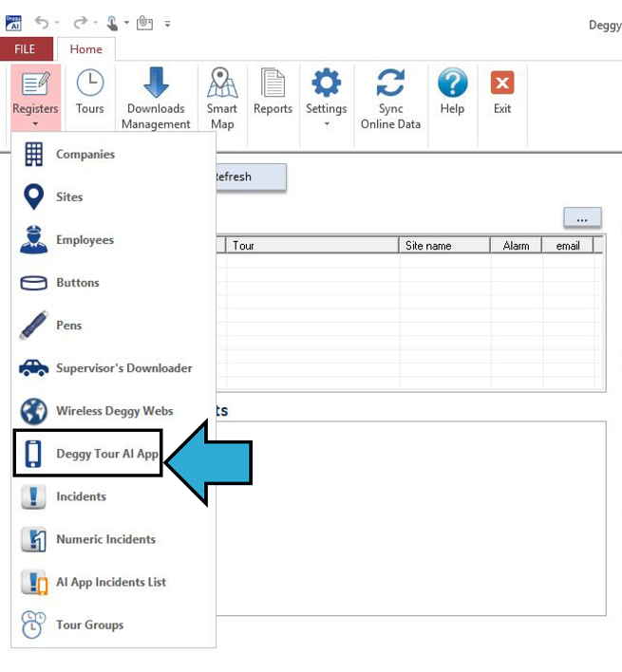This screenshot has width=622, height=672.
Task: Open the Registers ribbon menu
Action: (x=35, y=97)
